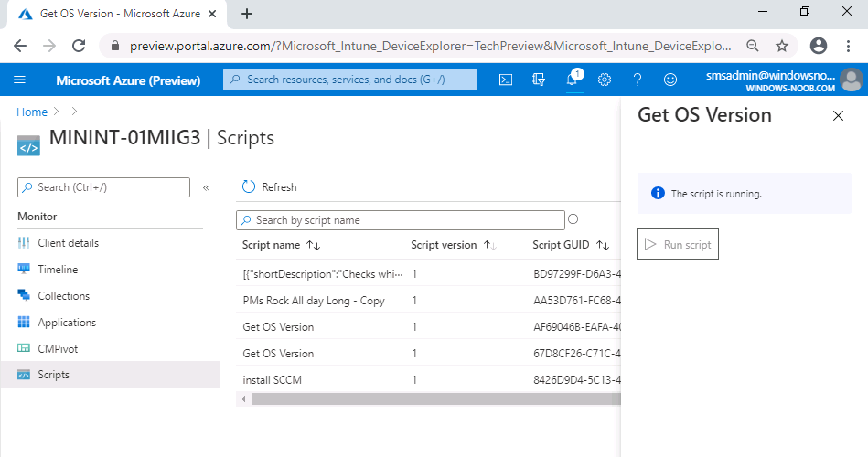Screen dimensions: 868x457
Task: Click the scripts blade code icon
Action: click(x=28, y=146)
